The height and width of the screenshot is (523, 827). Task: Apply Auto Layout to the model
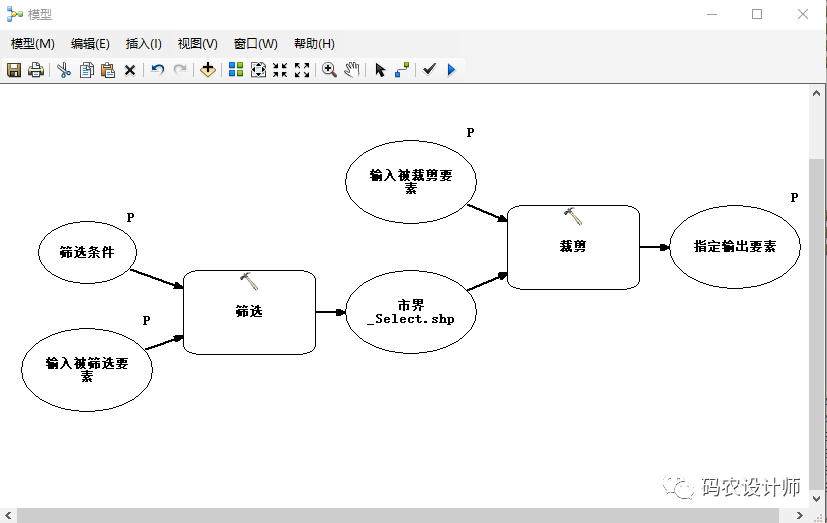click(236, 70)
